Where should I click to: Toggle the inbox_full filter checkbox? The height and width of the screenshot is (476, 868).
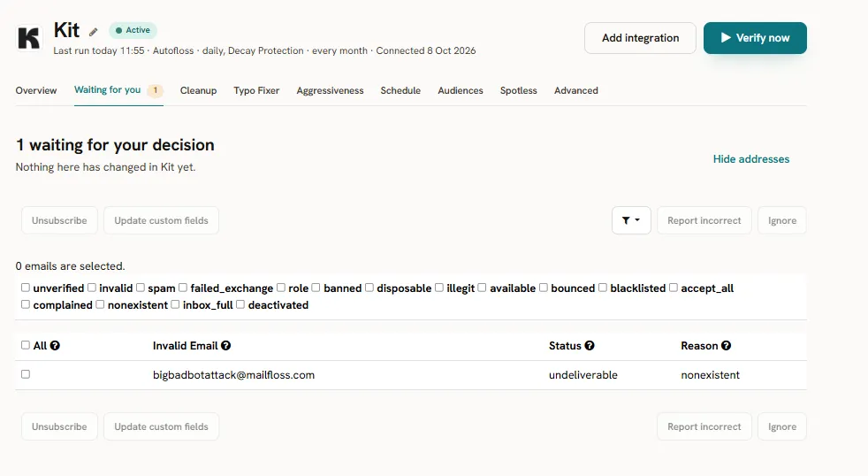pos(176,304)
